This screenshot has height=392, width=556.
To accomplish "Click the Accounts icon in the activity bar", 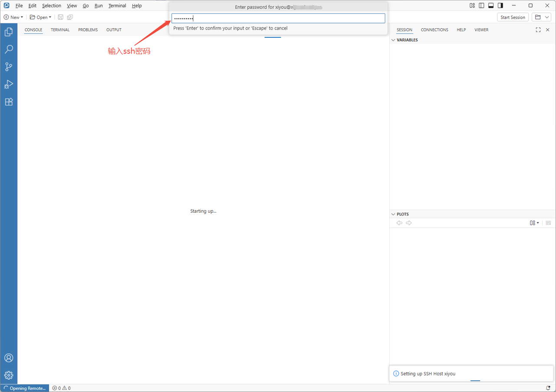I will pyautogui.click(x=9, y=358).
